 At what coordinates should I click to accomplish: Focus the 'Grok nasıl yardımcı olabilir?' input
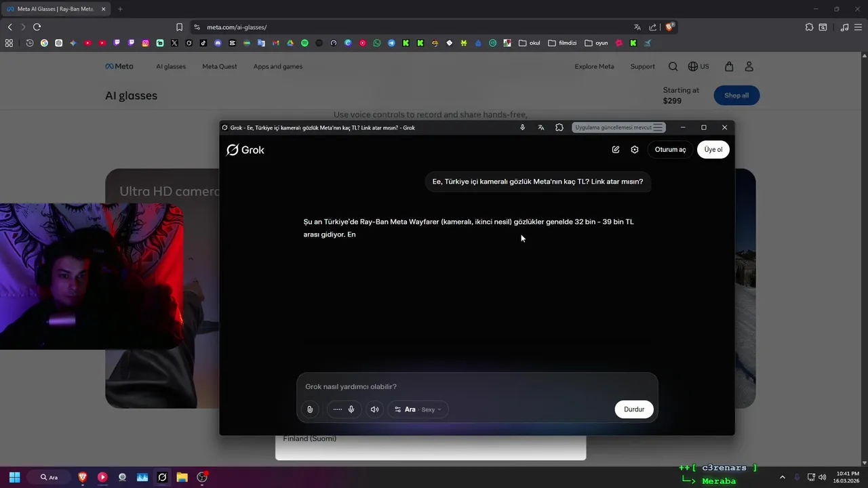point(477,386)
